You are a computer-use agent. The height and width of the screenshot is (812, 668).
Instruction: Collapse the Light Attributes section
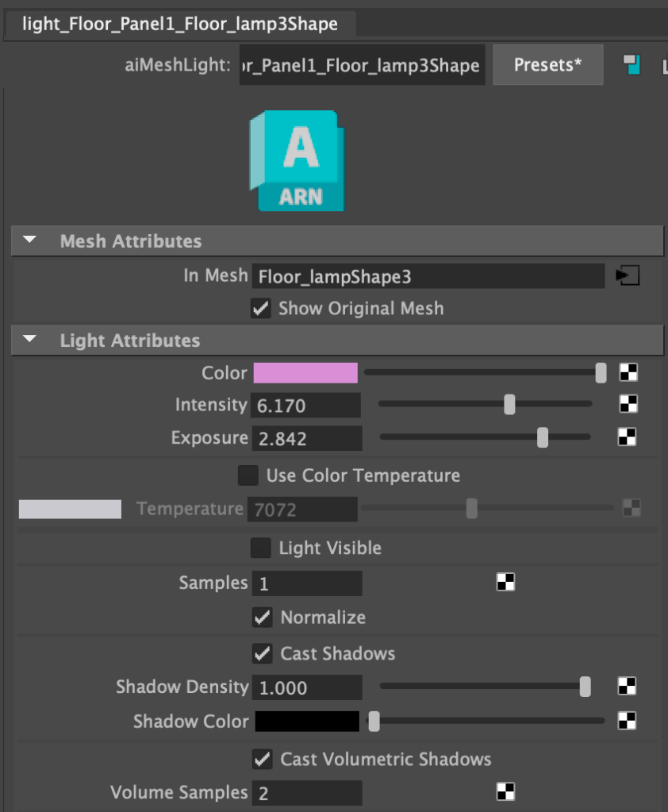click(30, 341)
